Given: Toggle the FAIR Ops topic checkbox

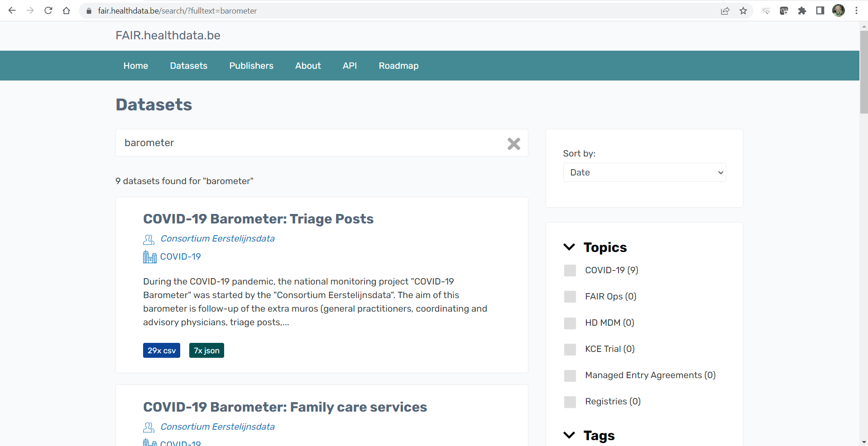Looking at the screenshot, I should pyautogui.click(x=570, y=297).
